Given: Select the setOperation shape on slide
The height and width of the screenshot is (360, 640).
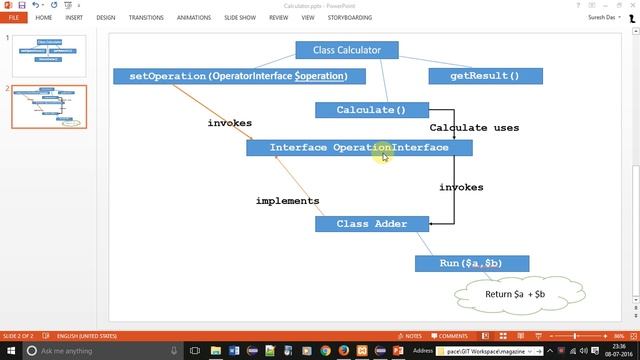Looking at the screenshot, I should click(x=239, y=76).
